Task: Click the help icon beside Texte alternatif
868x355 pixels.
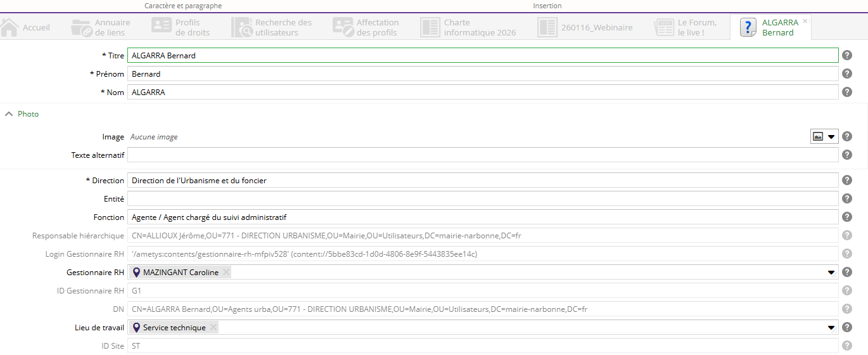Action: (847, 155)
